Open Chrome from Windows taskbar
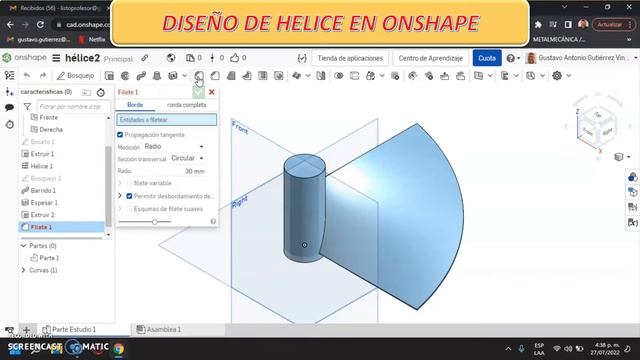The image size is (640, 360). [119, 349]
